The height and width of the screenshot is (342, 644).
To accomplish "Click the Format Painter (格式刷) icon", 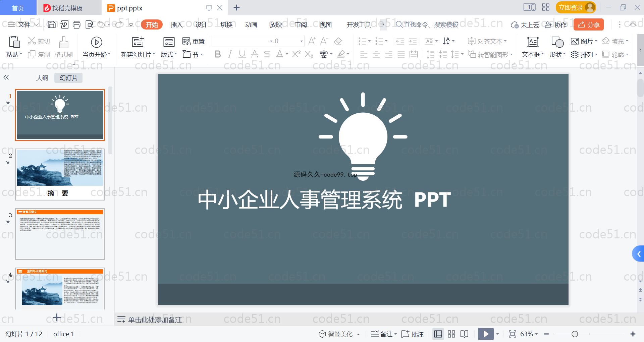I will point(63,43).
